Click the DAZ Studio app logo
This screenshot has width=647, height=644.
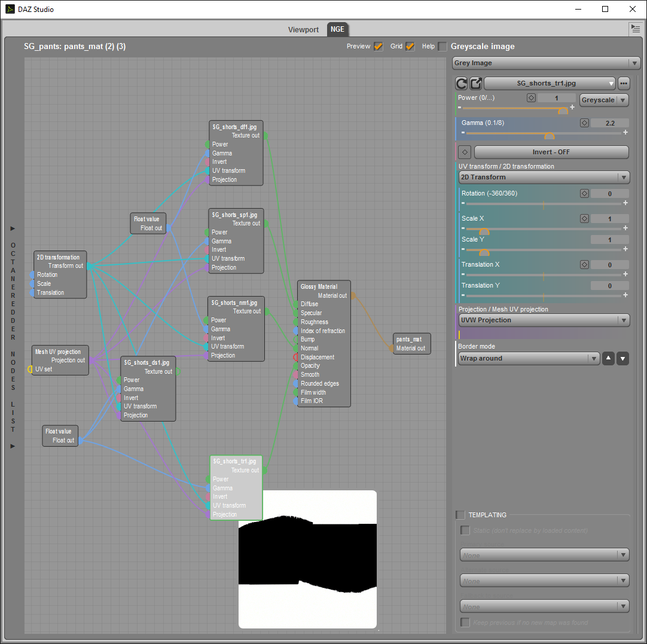[10, 9]
